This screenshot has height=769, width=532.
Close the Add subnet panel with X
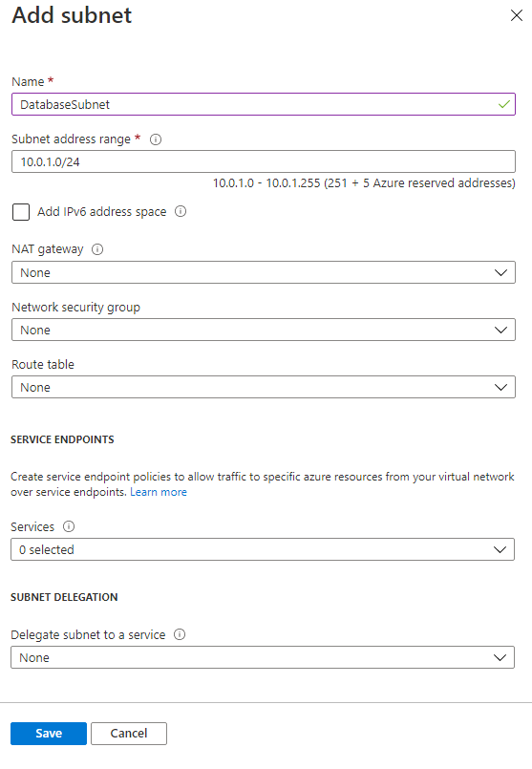click(x=517, y=15)
